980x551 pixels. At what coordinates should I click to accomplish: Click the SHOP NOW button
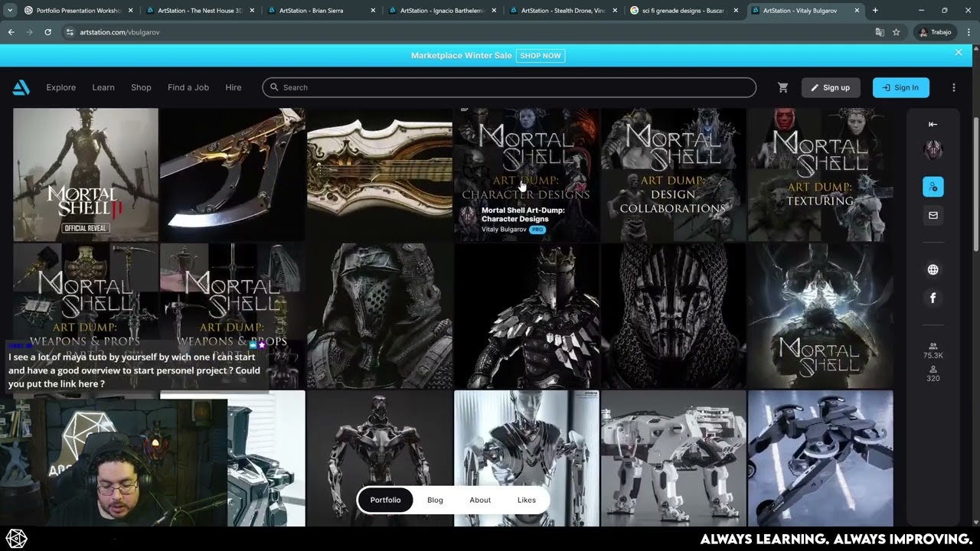click(x=541, y=55)
